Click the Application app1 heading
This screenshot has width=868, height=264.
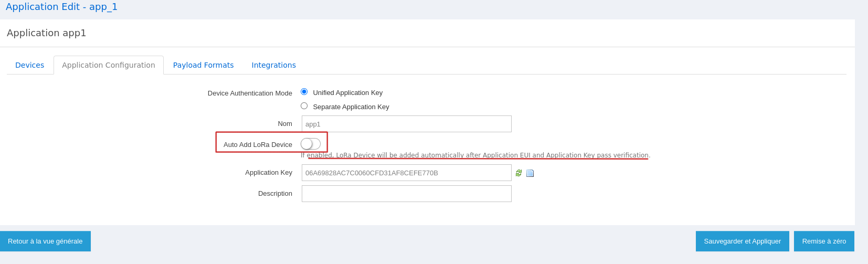pos(46,33)
